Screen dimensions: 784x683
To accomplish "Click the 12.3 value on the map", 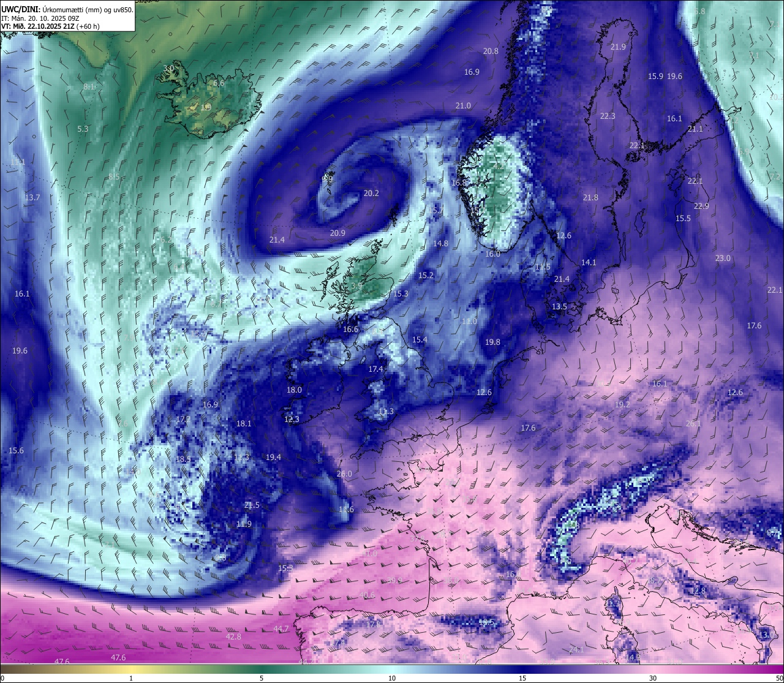I will pos(292,419).
